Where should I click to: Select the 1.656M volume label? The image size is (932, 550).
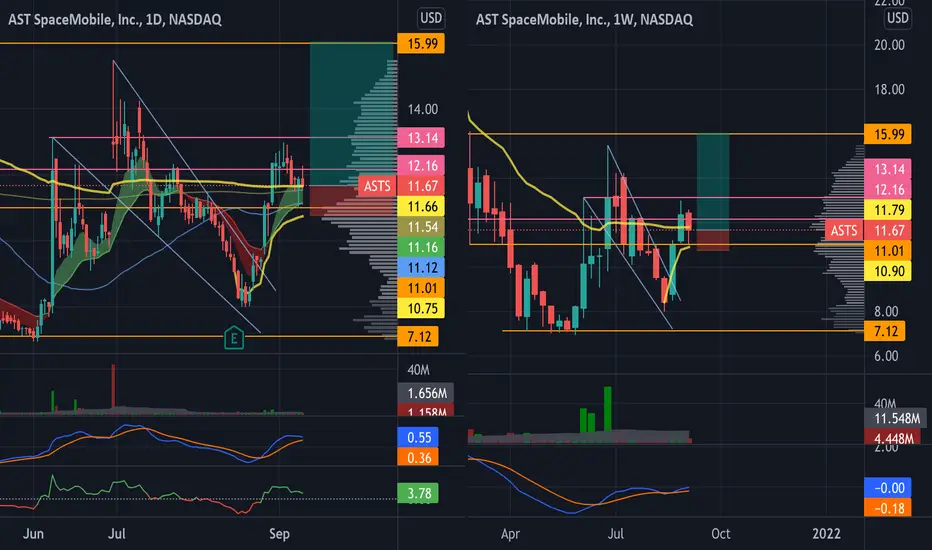pyautogui.click(x=426, y=393)
